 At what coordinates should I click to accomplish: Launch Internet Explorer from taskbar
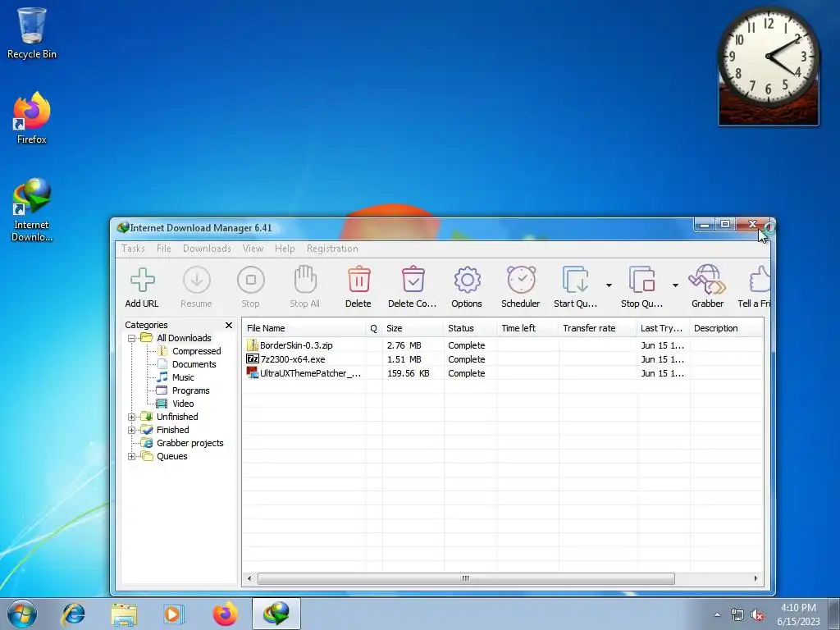click(73, 614)
